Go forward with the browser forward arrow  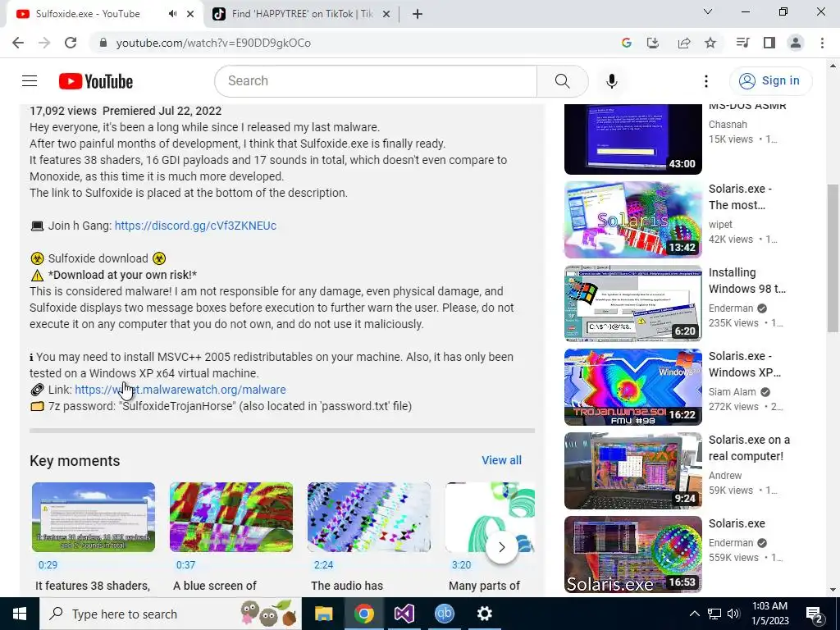tap(44, 43)
